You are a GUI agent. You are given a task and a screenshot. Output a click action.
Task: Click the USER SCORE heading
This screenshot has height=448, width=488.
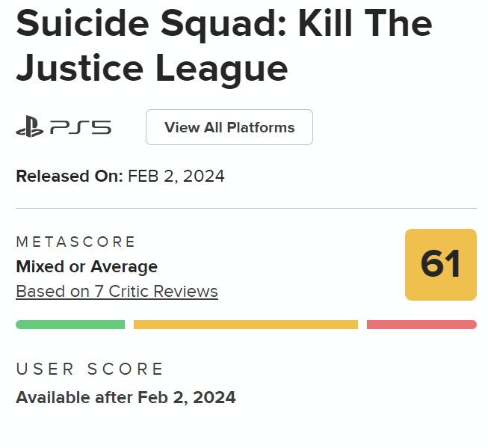[90, 369]
